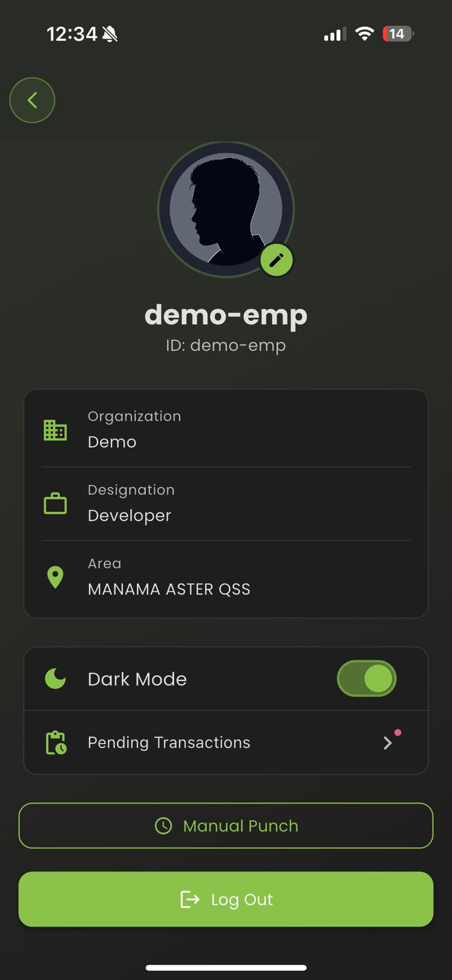
Task: Tap the Pending Transactions clipboard icon
Action: click(x=56, y=742)
